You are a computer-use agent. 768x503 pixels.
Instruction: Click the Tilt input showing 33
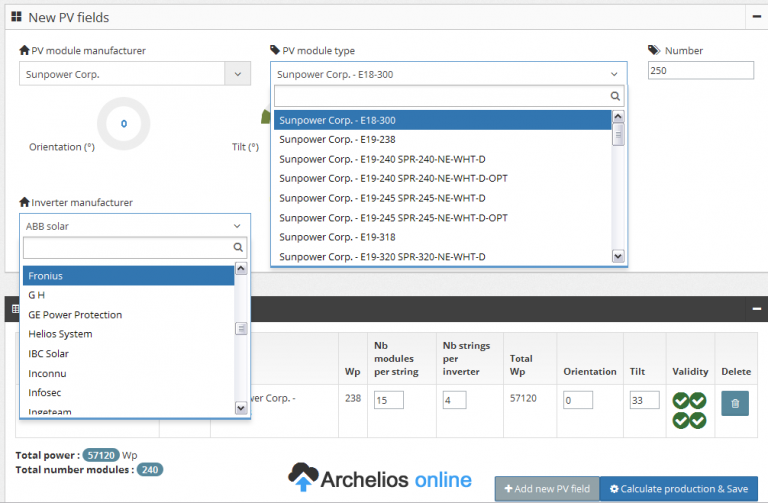pos(645,400)
